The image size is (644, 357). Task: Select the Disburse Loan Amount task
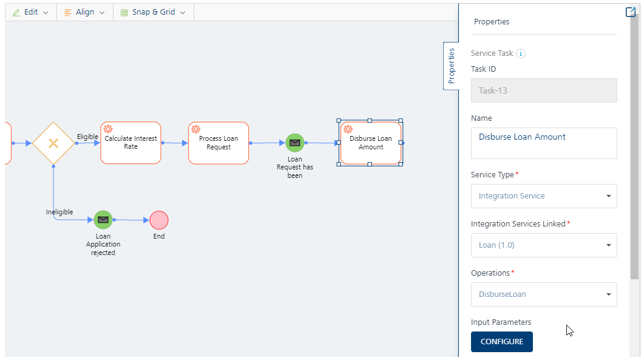pos(371,143)
